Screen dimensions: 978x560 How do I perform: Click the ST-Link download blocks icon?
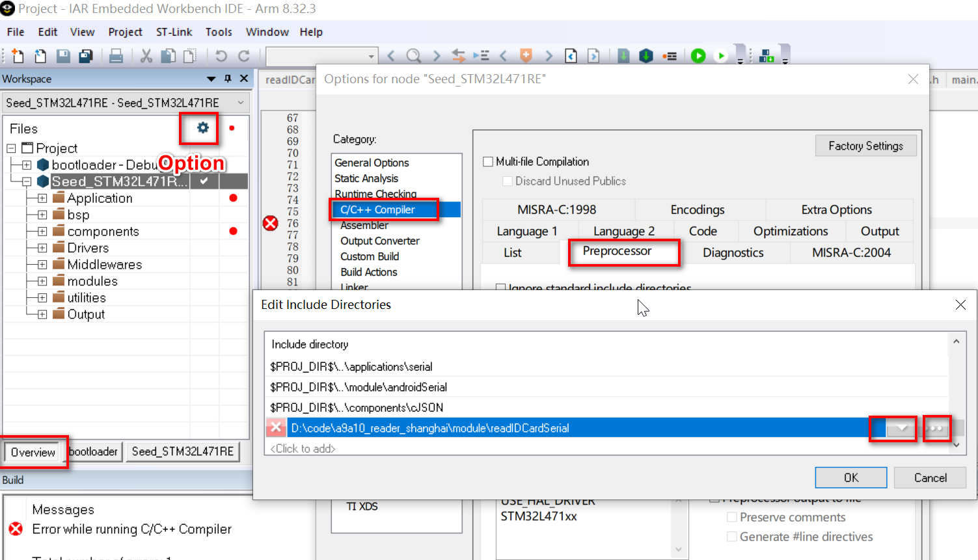767,56
